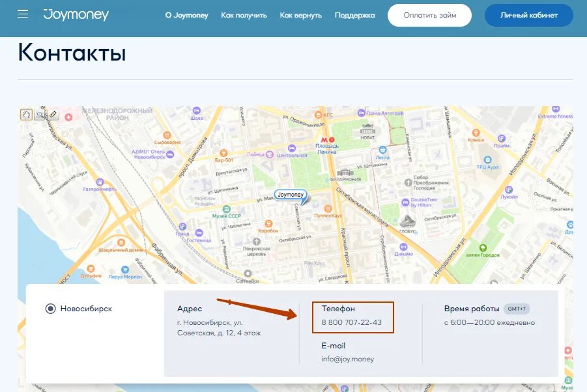The image size is (587, 392).
Task: Click the с 6:00—20:00 ежедневно hours text
Action: (489, 322)
